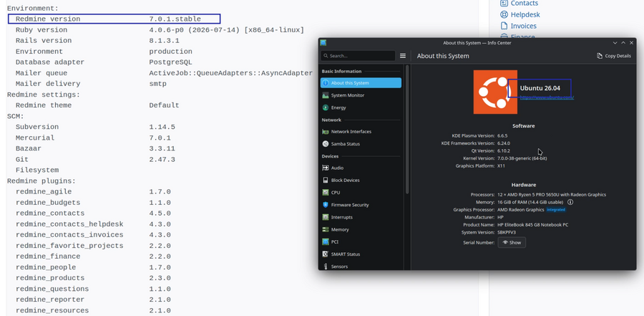Open SMART Status in Info Center
Image resolution: width=644 pixels, height=316 pixels.
point(361,254)
